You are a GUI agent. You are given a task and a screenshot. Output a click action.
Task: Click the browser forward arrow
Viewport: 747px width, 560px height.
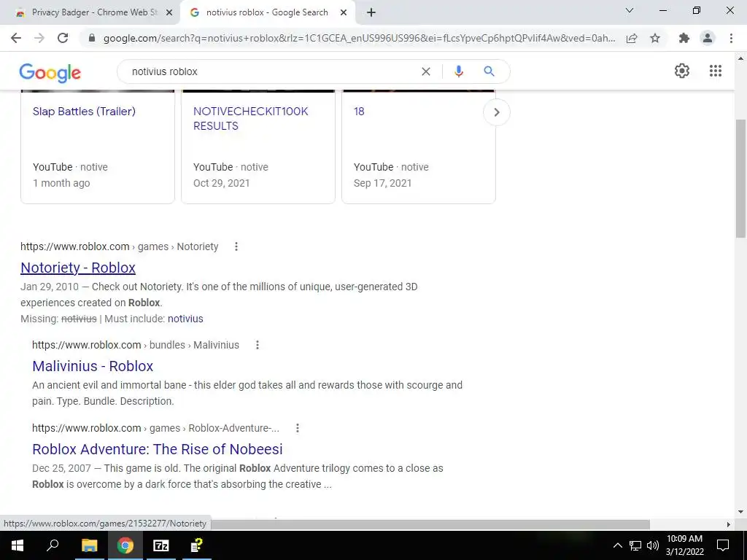click(39, 38)
